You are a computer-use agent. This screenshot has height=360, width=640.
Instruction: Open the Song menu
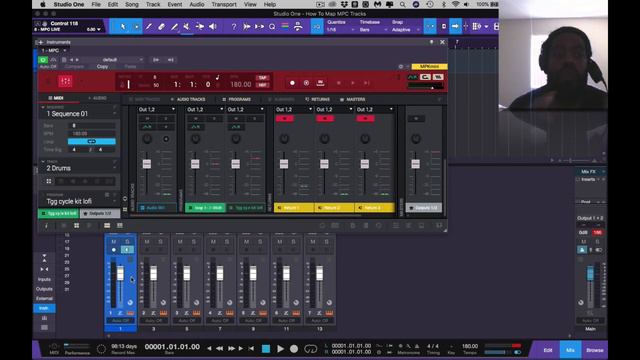click(132, 4)
